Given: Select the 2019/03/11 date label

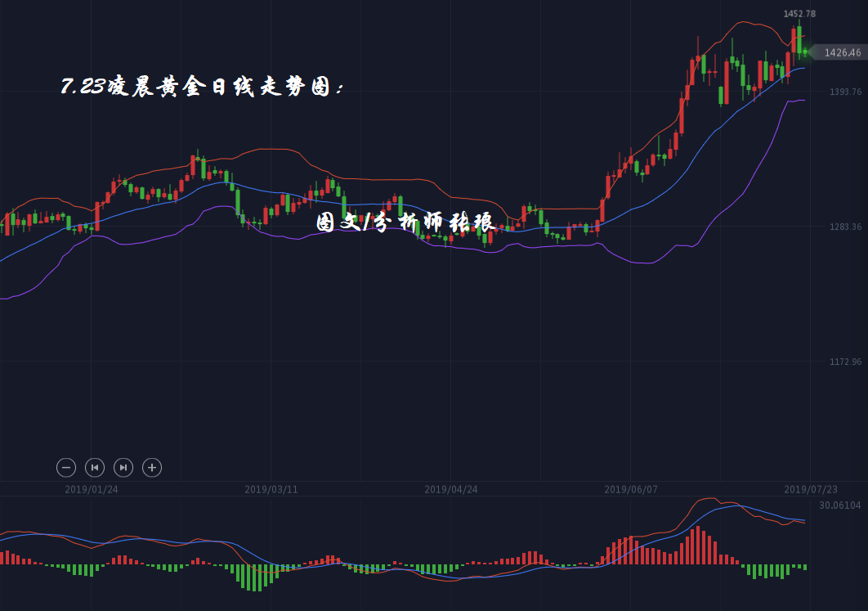Looking at the screenshot, I should (271, 490).
